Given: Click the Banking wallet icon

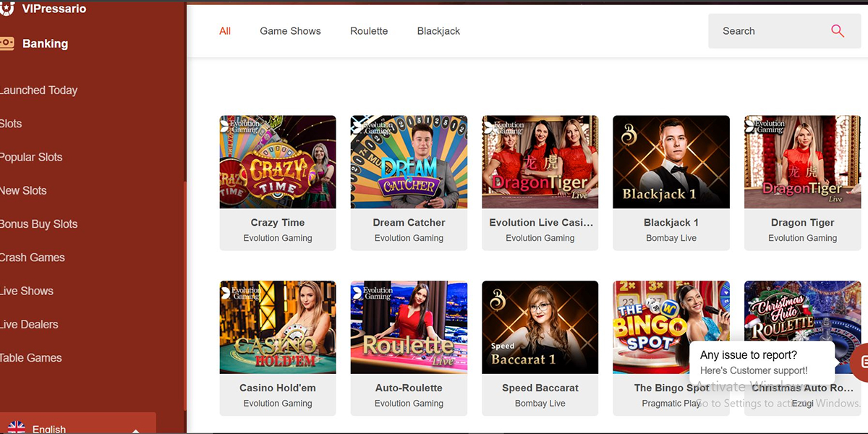Looking at the screenshot, I should click(x=7, y=43).
